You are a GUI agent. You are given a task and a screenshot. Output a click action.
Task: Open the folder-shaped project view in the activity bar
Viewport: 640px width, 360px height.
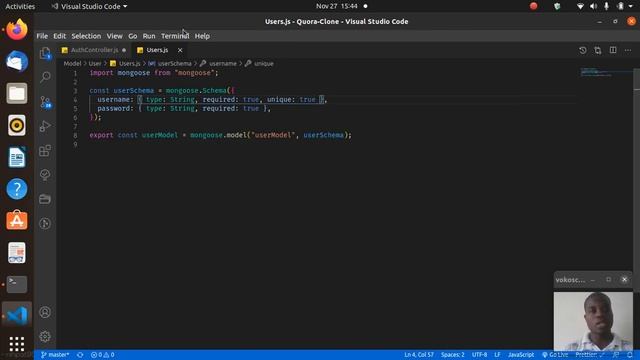(x=45, y=199)
